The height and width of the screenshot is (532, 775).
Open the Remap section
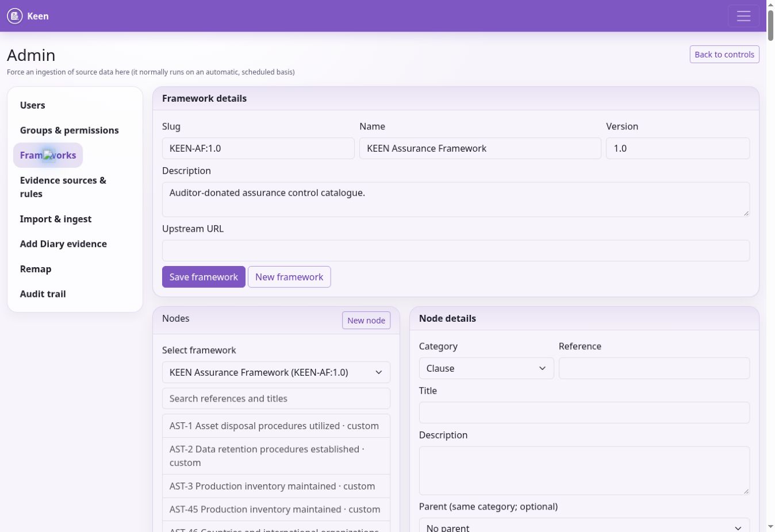pos(36,269)
